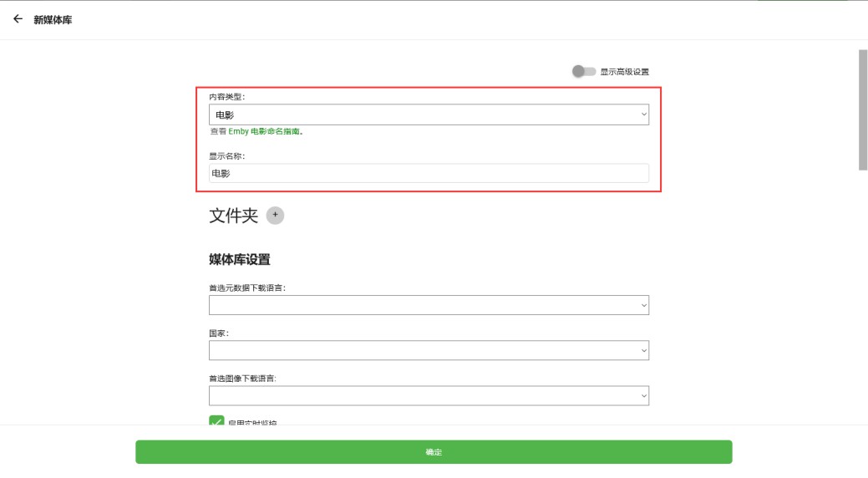Screen dimensions: 868x478
Task: Click the 显示名称 field label
Action: pos(226,155)
